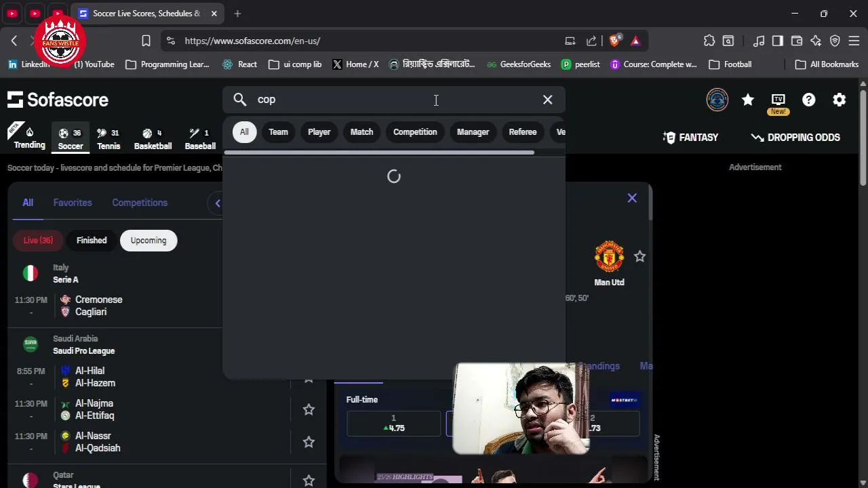Open the Brave wallet icon

(x=797, y=41)
